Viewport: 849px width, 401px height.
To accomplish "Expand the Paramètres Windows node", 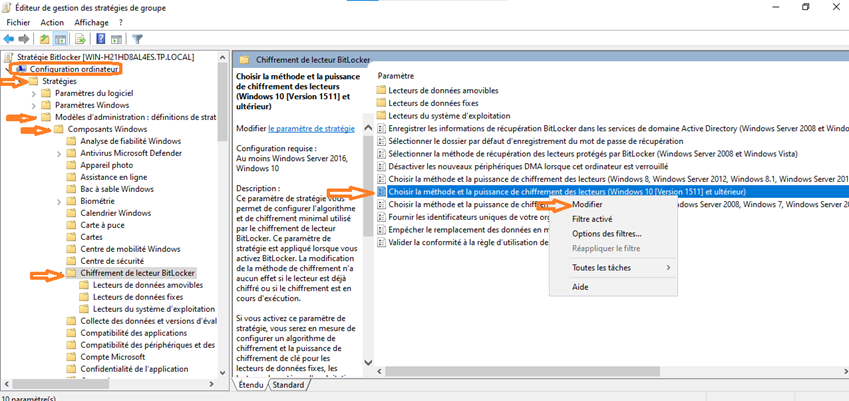I will point(34,105).
